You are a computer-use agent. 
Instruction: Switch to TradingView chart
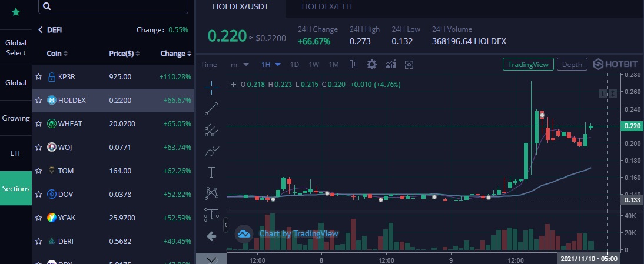coord(528,64)
